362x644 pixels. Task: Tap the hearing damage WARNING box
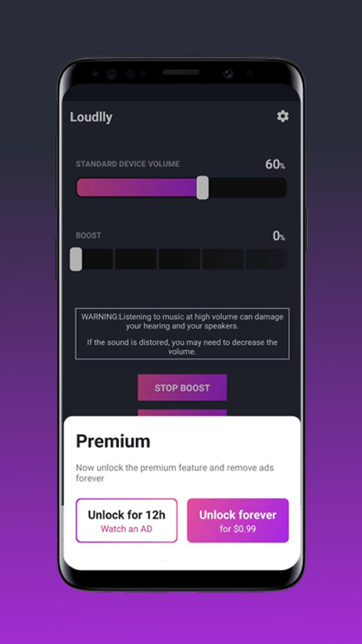[182, 334]
